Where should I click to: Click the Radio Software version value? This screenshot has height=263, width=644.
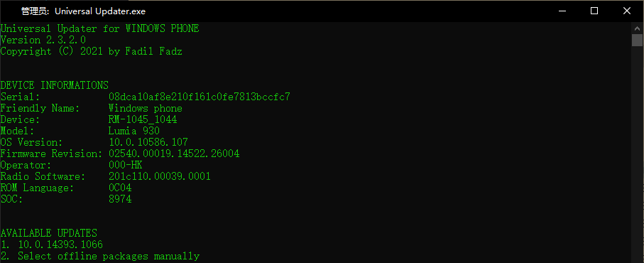[160, 177]
